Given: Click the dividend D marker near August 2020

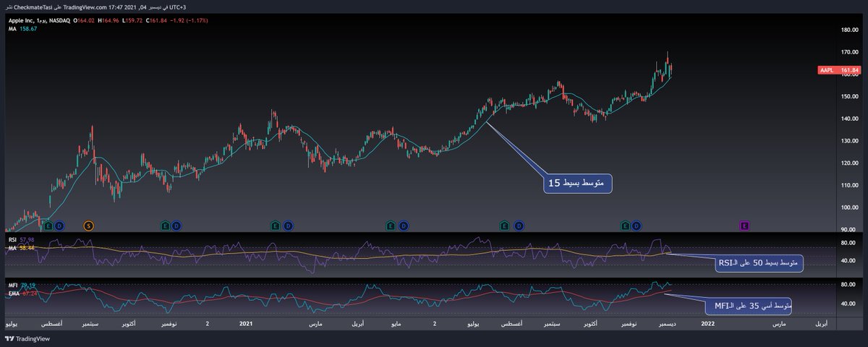Looking at the screenshot, I should pos(59,226).
